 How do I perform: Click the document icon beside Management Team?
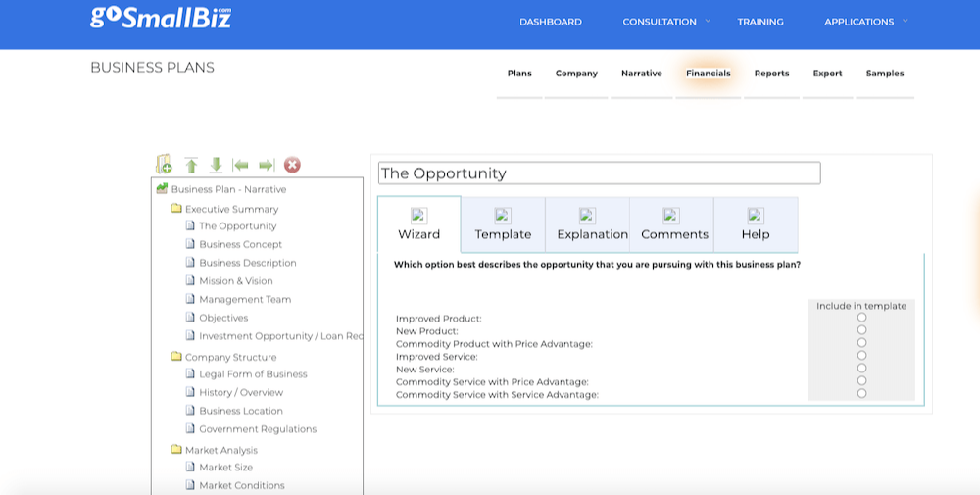point(191,299)
